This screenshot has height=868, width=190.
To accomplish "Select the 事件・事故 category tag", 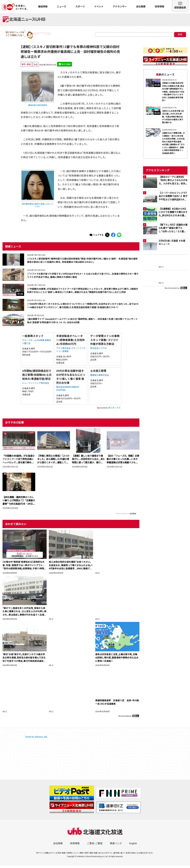I will (26, 64).
